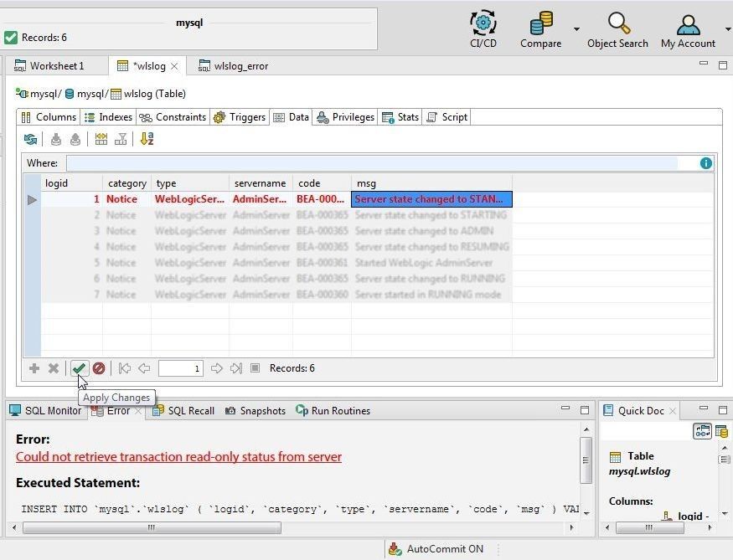Image resolution: width=733 pixels, height=560 pixels.
Task: Go to first record page
Action: [x=124, y=368]
